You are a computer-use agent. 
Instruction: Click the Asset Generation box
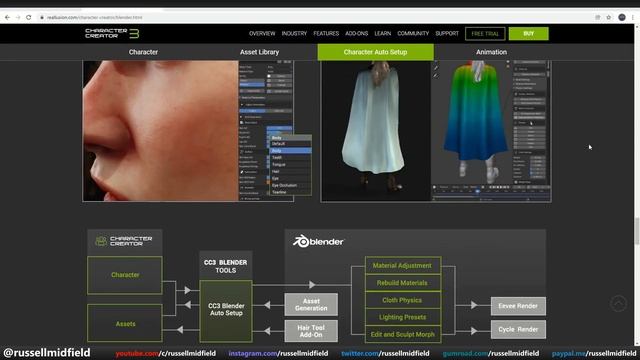click(311, 304)
